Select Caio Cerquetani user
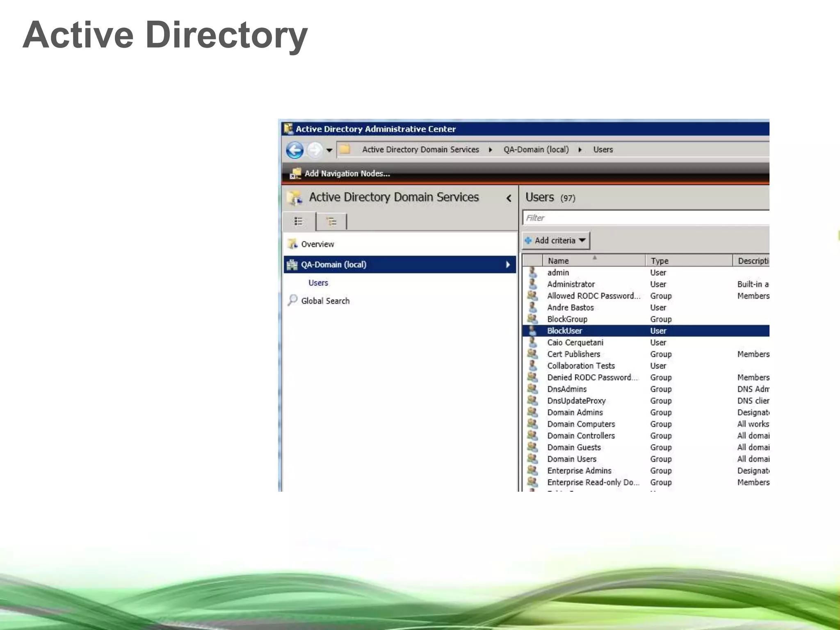This screenshot has height=630, width=840. 646,342
